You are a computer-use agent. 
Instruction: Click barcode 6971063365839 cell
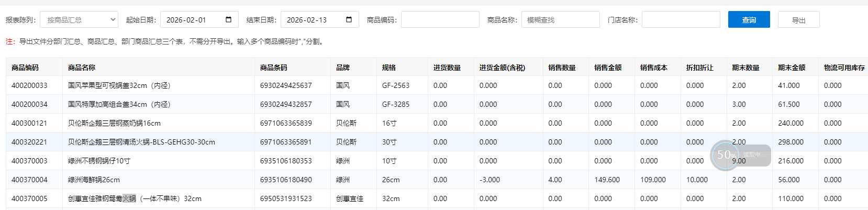(x=286, y=123)
